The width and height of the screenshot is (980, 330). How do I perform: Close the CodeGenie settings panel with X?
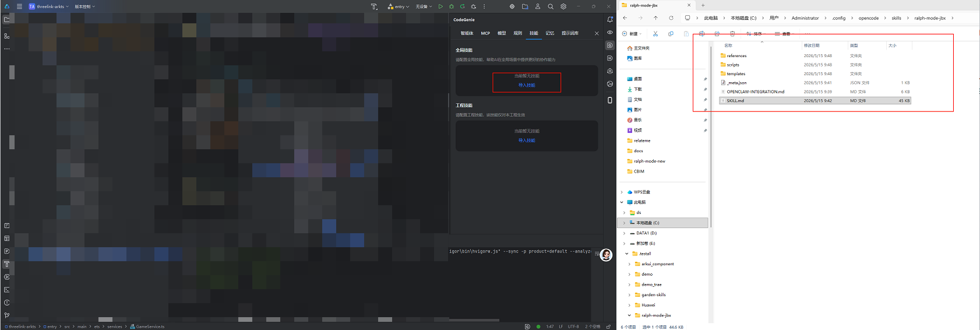597,33
